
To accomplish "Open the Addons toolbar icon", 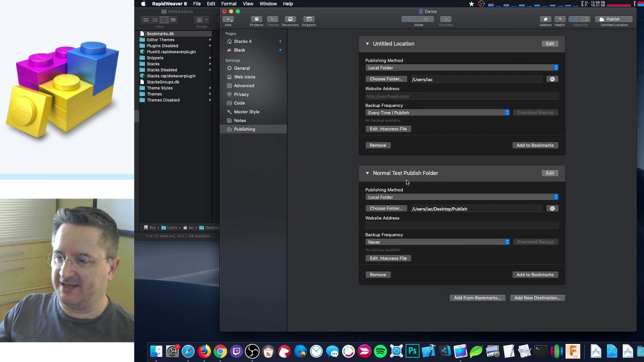I will click(545, 20).
